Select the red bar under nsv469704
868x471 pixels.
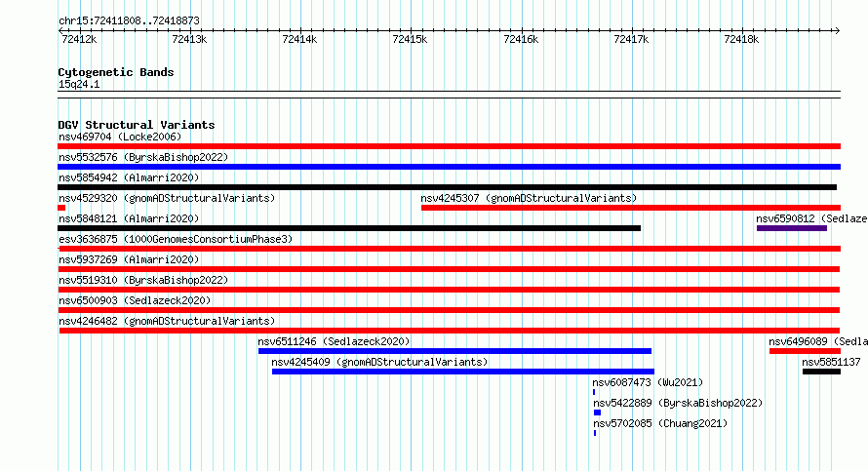[x=449, y=146]
